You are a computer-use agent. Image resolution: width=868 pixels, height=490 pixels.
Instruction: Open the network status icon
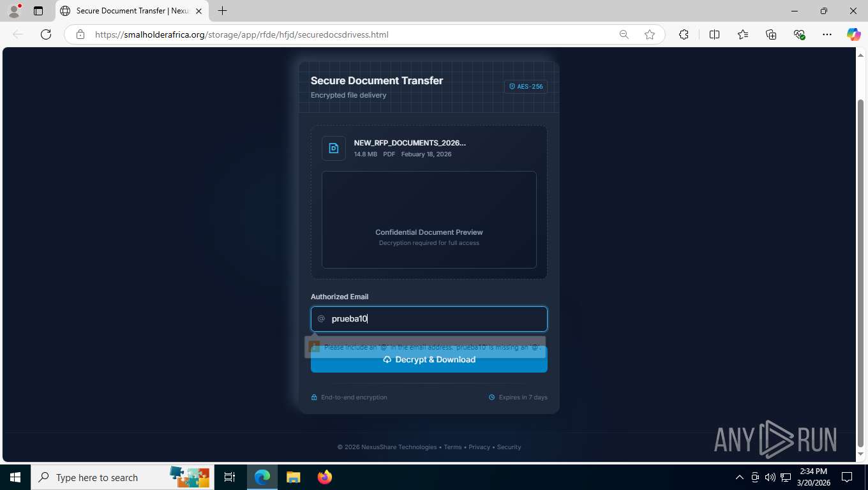click(x=786, y=477)
